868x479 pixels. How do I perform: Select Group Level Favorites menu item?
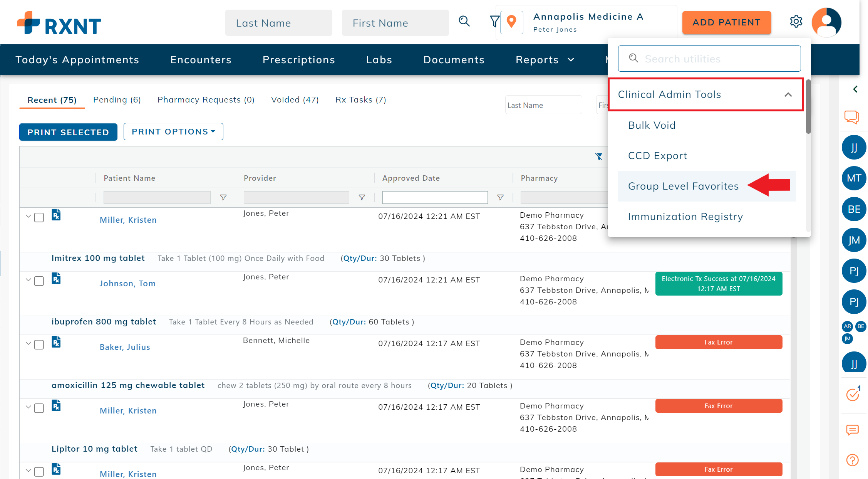(683, 186)
